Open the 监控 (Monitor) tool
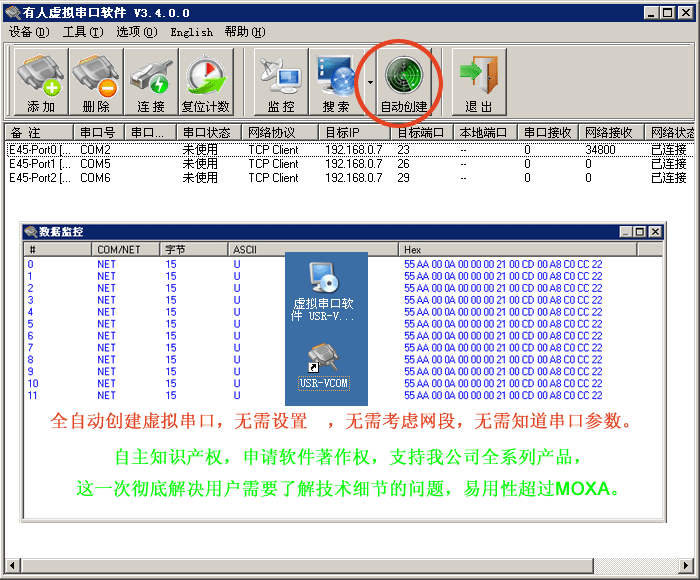700x580 pixels. coord(281,82)
